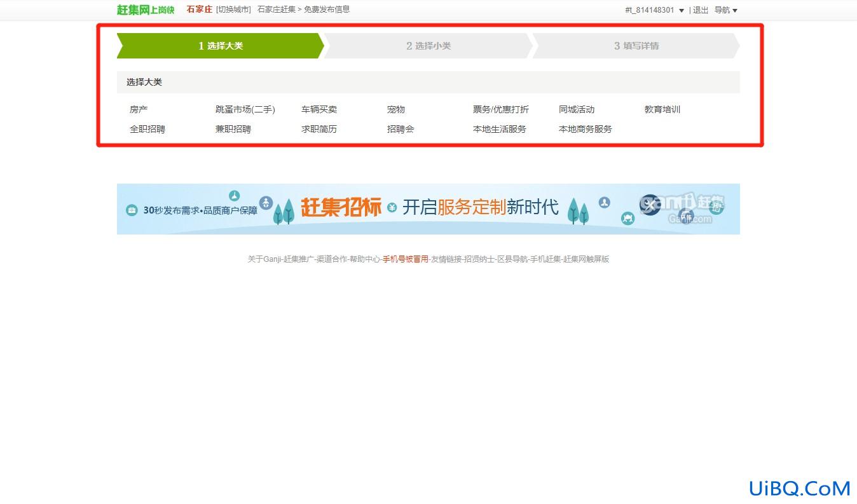The height and width of the screenshot is (504, 857).
Task: Choose the 宠物 category
Action: (x=396, y=109)
